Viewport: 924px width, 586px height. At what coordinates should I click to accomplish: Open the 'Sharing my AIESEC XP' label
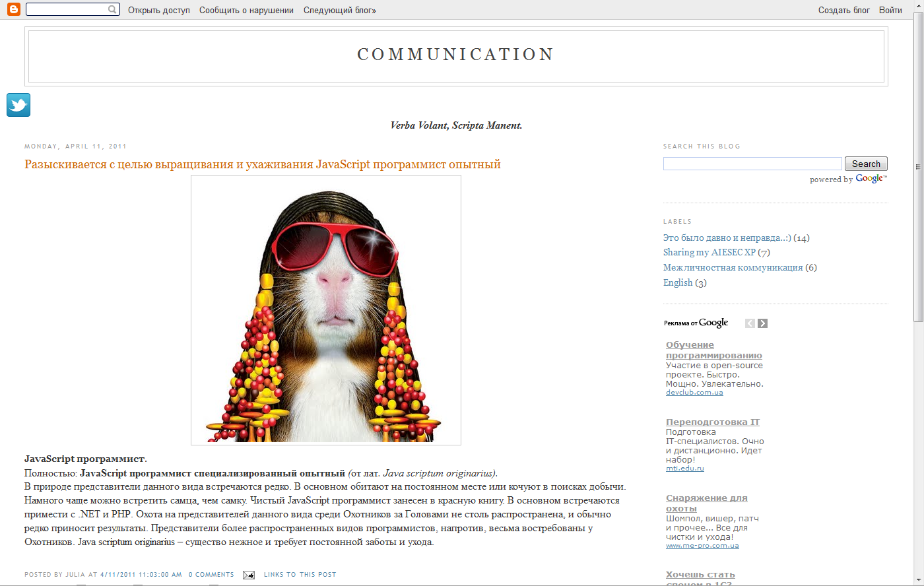click(709, 253)
